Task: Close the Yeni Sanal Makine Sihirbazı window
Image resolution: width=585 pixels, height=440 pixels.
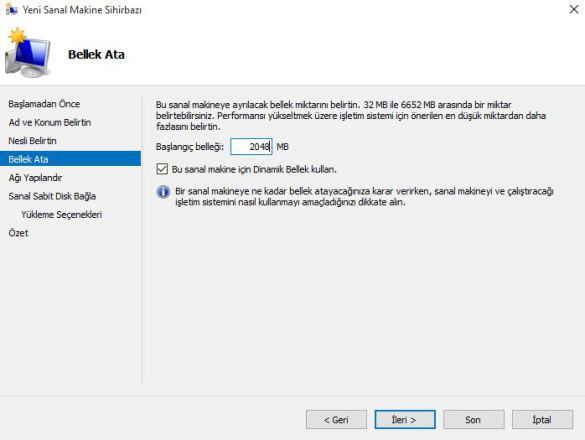Action: 574,9
